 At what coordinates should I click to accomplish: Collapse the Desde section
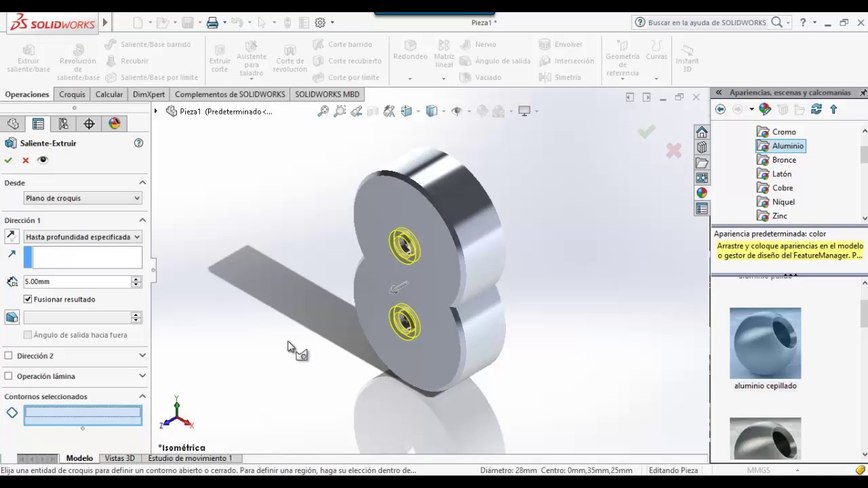click(142, 182)
